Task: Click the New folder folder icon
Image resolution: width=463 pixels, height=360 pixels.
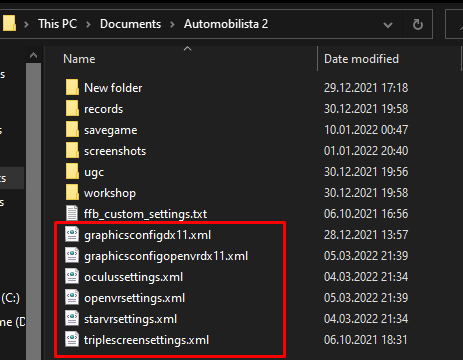Action: pos(72,88)
